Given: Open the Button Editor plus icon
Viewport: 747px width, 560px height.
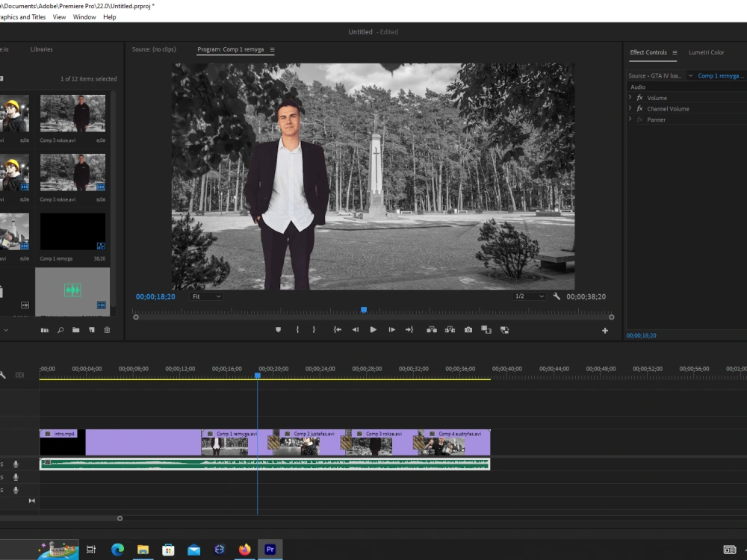Looking at the screenshot, I should (605, 331).
